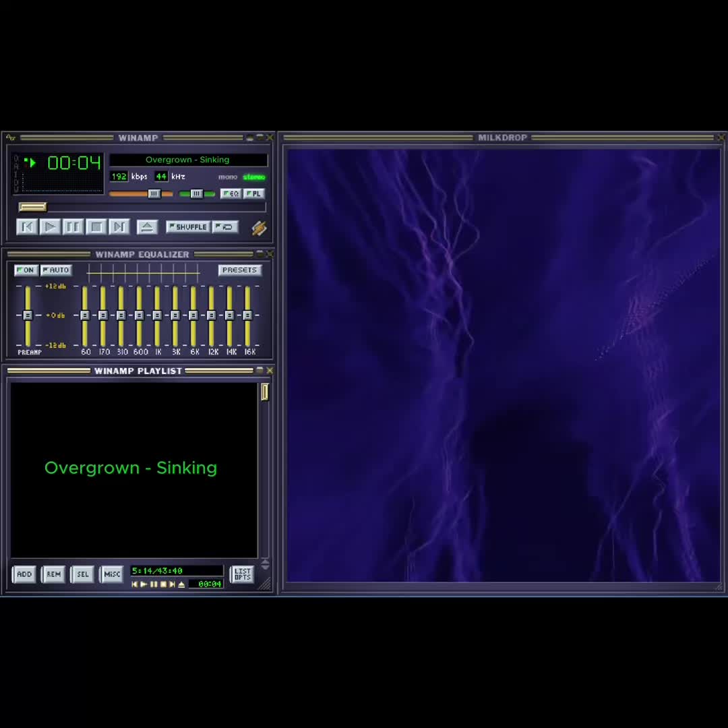Click the 600 Hz equalizer band slider
The image size is (728, 728).
click(139, 315)
